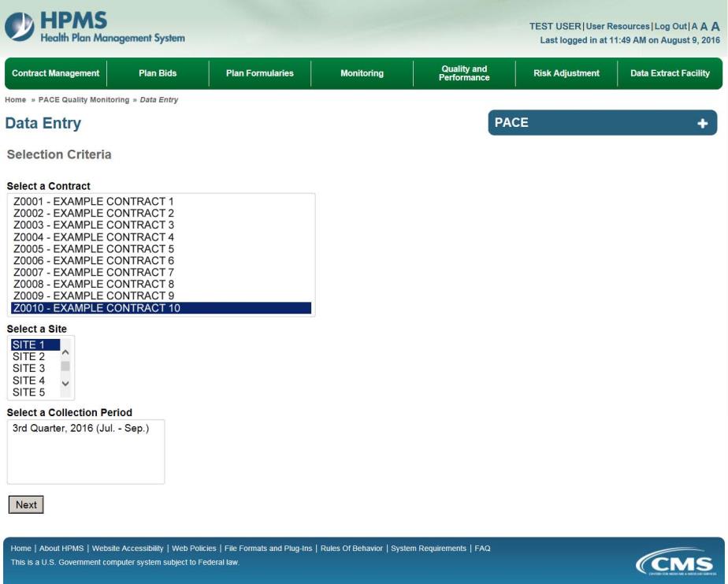The height and width of the screenshot is (584, 728).
Task: Select Z0008 - EXAMPLE CONTRACT 8
Action: (x=161, y=284)
